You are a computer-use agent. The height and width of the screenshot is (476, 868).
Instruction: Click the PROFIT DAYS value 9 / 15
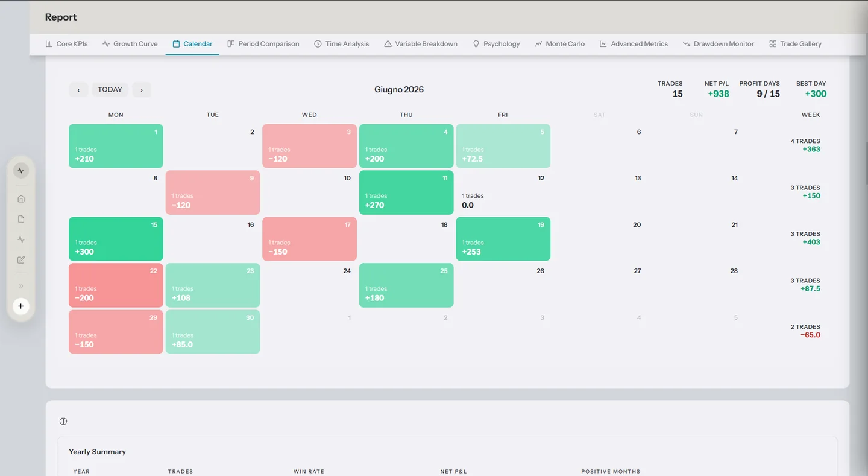point(768,94)
